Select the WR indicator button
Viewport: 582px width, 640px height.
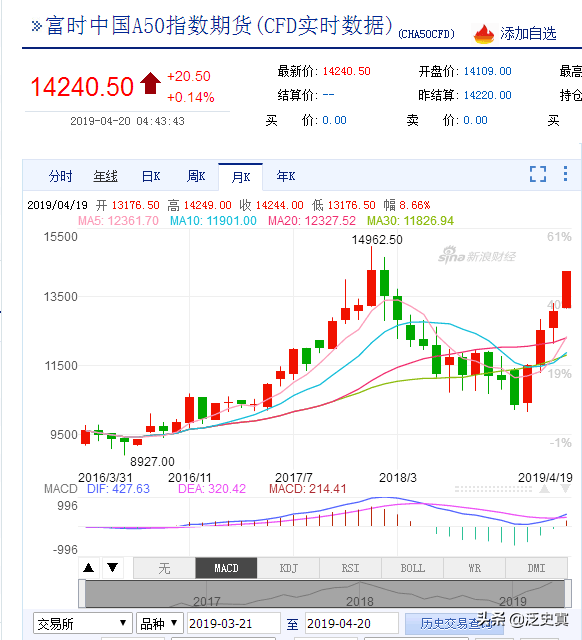click(474, 568)
